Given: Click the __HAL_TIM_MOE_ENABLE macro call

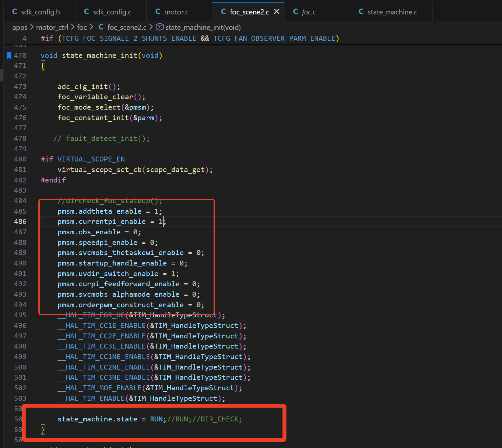Looking at the screenshot, I should (150, 388).
